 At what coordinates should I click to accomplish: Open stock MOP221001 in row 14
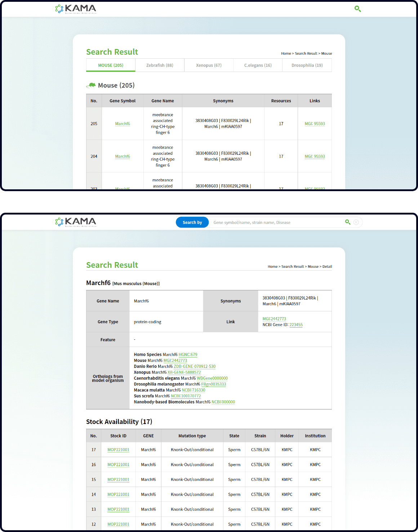(118, 494)
